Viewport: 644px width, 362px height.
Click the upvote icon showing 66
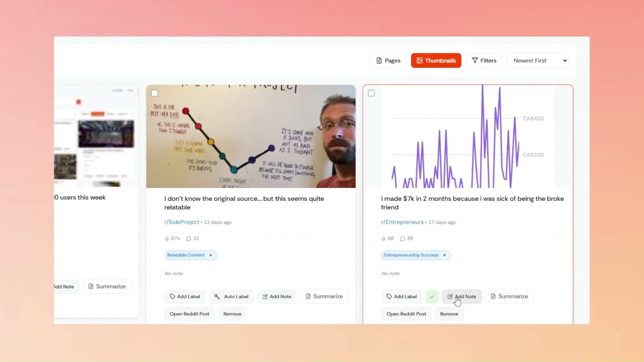[384, 239]
